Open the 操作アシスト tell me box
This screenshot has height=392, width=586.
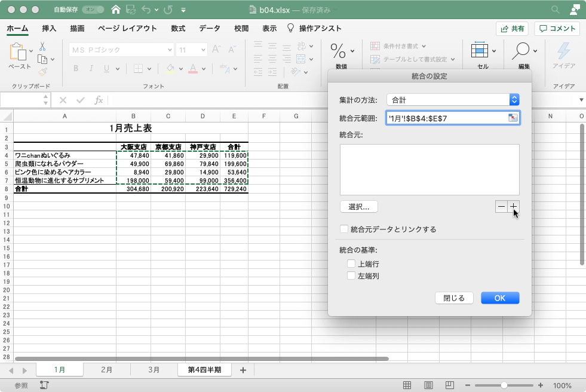coord(314,29)
